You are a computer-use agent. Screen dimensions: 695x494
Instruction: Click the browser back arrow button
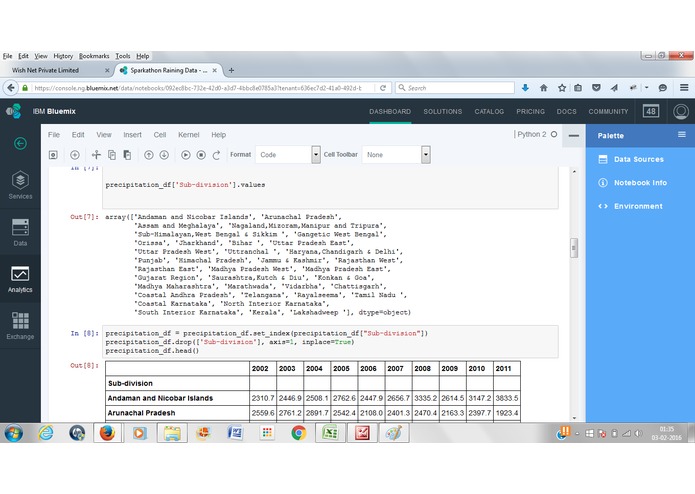[11, 88]
